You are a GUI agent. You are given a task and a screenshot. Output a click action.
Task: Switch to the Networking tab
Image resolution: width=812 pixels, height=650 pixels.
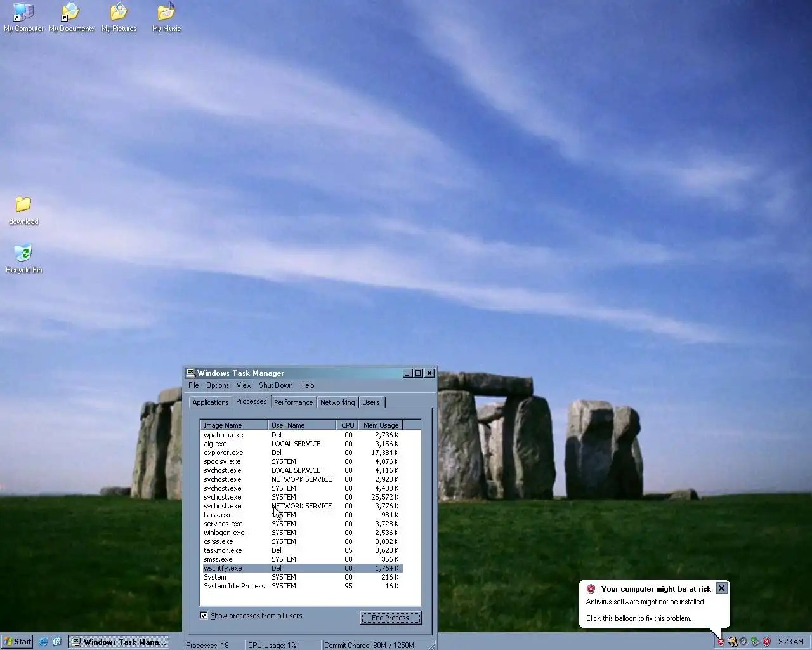(x=337, y=402)
